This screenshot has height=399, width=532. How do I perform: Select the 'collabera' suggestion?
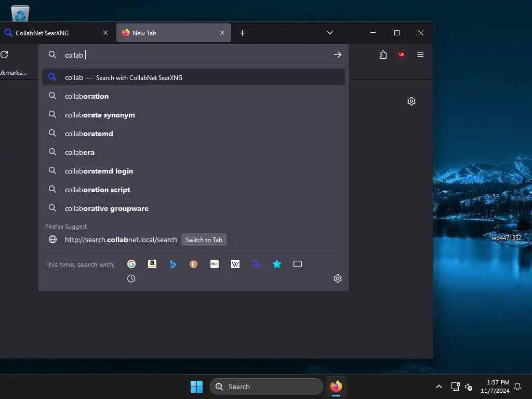pos(193,152)
